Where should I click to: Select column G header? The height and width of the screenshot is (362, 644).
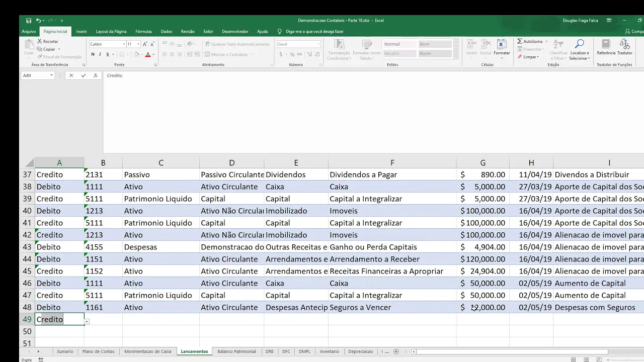coord(483,163)
